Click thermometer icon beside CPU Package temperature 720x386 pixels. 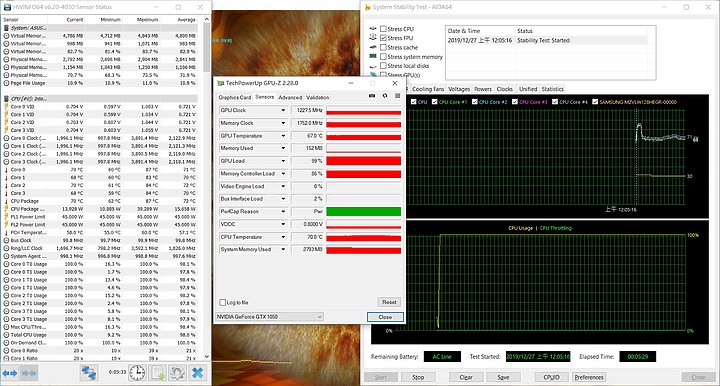coord(6,201)
